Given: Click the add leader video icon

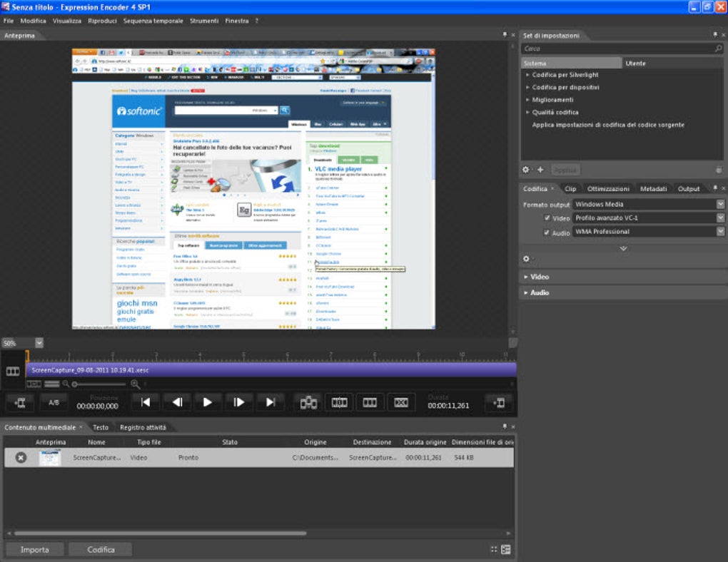Looking at the screenshot, I should [x=20, y=403].
